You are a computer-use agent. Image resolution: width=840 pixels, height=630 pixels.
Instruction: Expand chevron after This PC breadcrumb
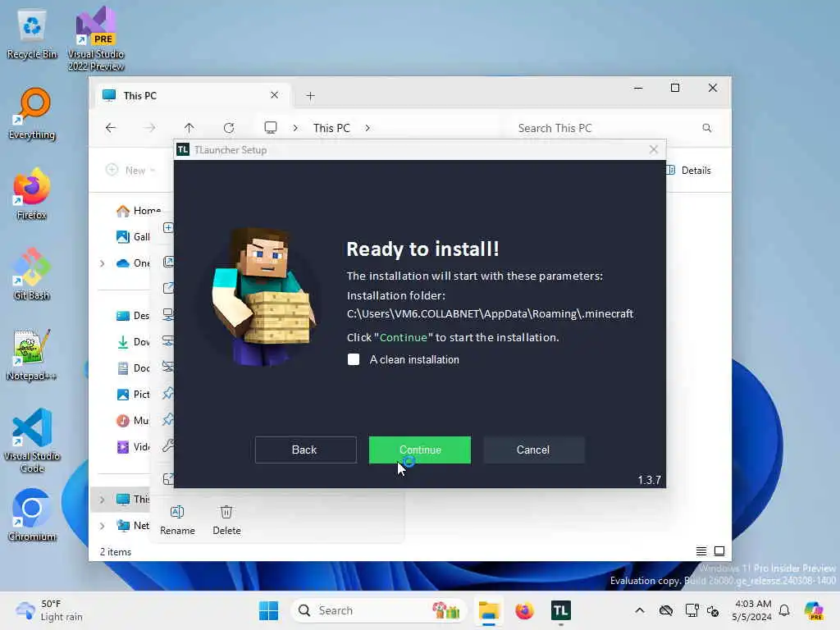tap(367, 128)
